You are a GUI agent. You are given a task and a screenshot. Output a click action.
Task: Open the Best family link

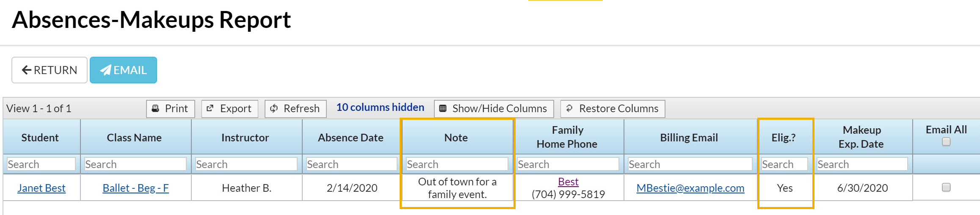click(568, 182)
